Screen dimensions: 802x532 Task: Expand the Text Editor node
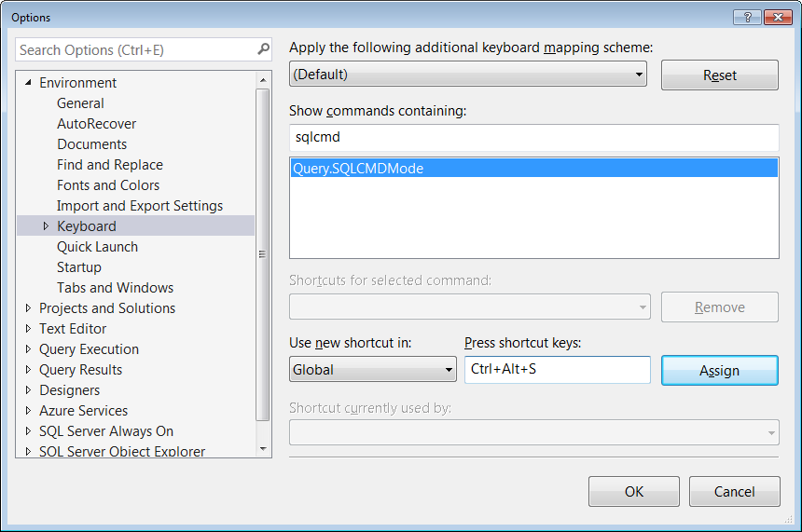[x=28, y=329]
